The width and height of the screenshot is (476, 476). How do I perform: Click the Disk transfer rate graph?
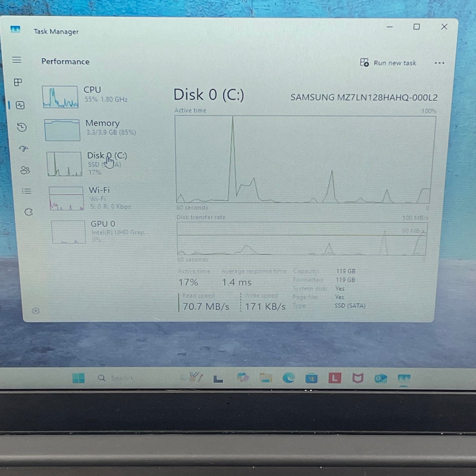(302, 239)
